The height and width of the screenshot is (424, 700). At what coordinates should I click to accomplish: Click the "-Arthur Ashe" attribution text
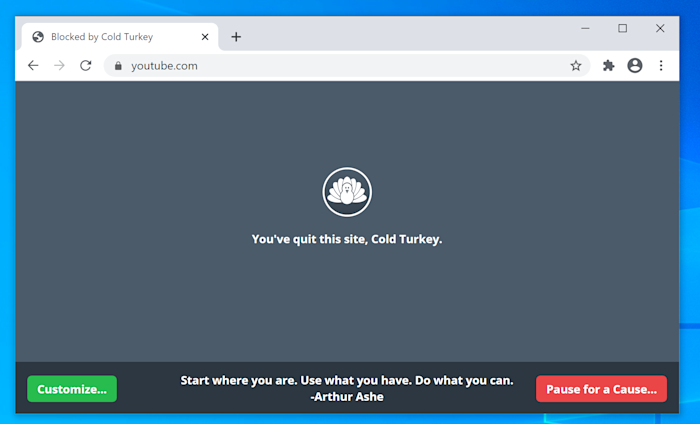(347, 396)
